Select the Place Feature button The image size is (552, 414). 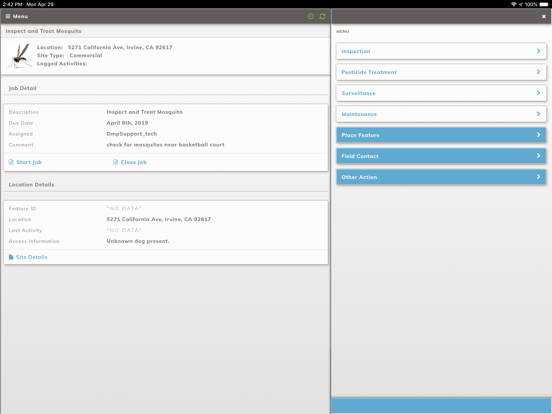[441, 135]
